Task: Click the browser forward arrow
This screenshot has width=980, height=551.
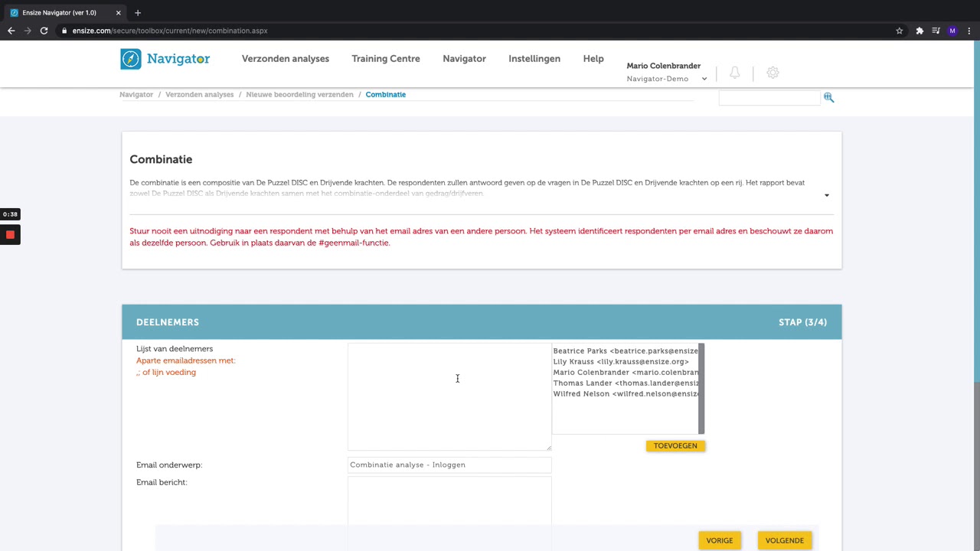Action: pos(28,31)
